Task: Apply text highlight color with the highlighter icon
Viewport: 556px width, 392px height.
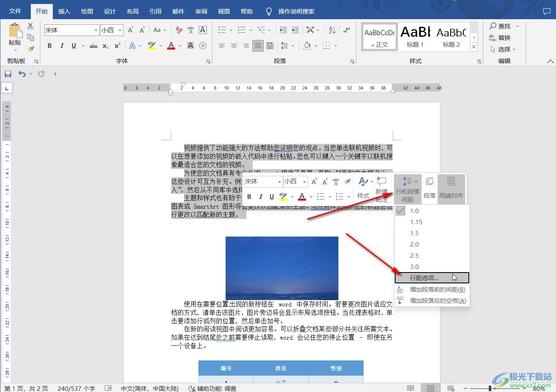Action: [x=152, y=45]
